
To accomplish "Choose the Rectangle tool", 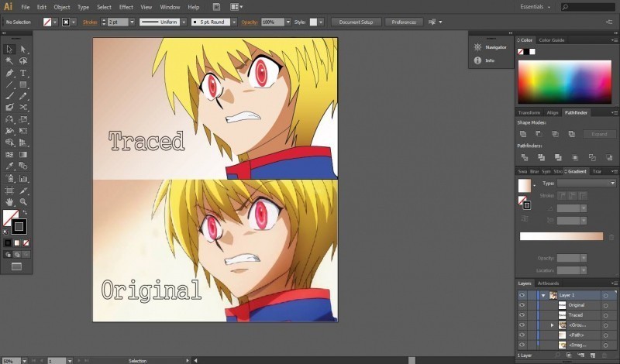I will (23, 84).
